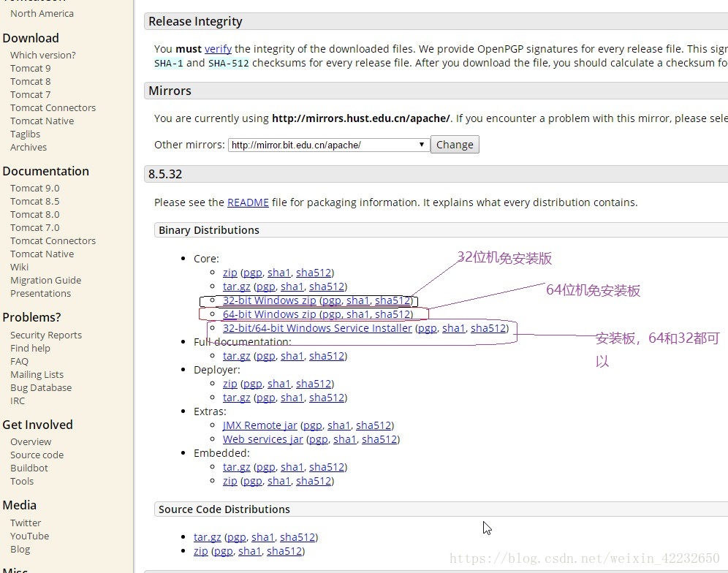Download the JMX Remote jar

coord(260,425)
